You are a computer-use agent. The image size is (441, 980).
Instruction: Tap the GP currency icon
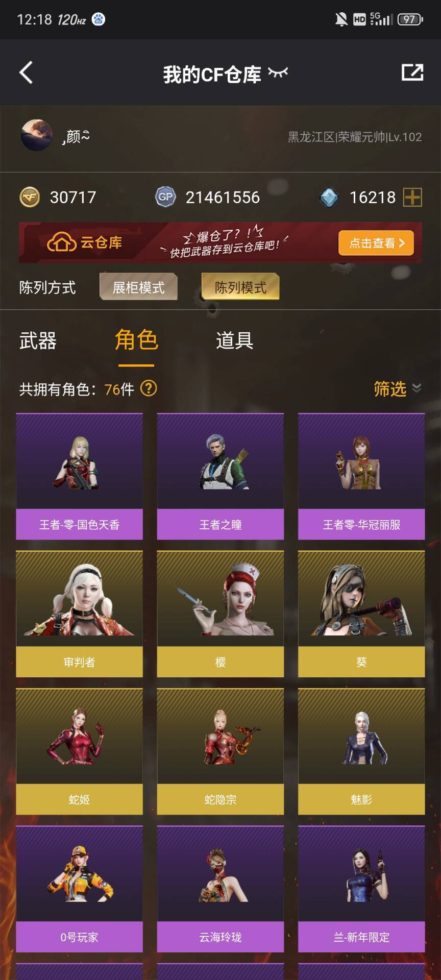point(165,197)
